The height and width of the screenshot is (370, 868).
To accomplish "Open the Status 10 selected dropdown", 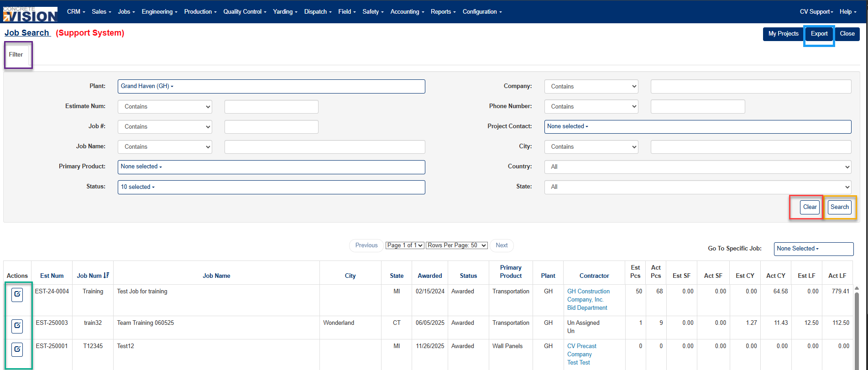I will point(271,187).
